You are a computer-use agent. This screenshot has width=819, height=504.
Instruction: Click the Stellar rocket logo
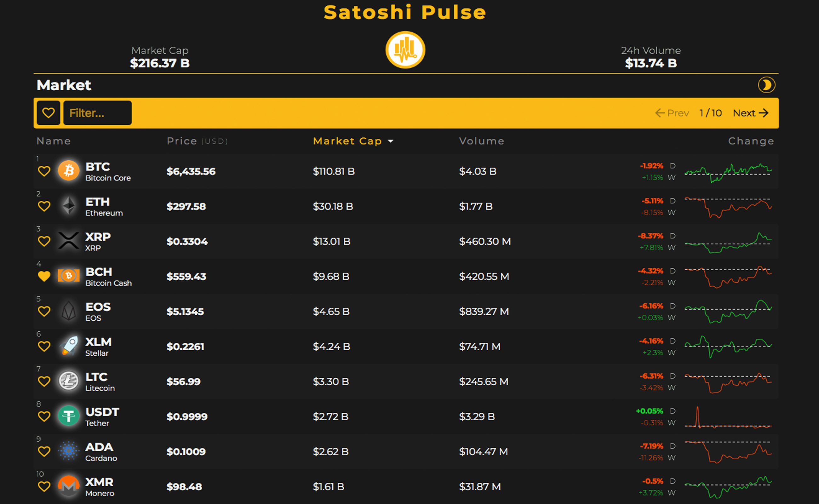click(69, 346)
